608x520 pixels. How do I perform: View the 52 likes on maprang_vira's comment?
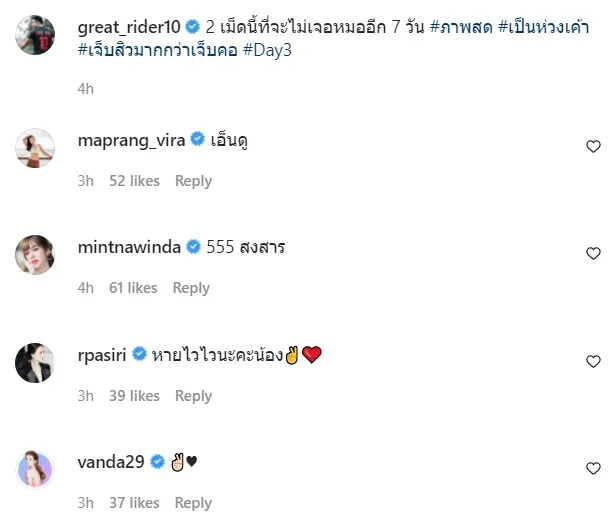click(x=134, y=181)
